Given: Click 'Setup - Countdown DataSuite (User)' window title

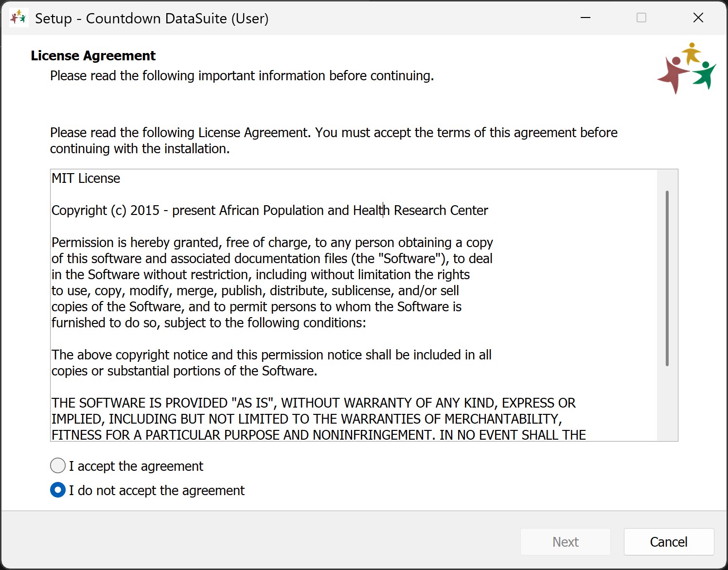Looking at the screenshot, I should [x=152, y=18].
